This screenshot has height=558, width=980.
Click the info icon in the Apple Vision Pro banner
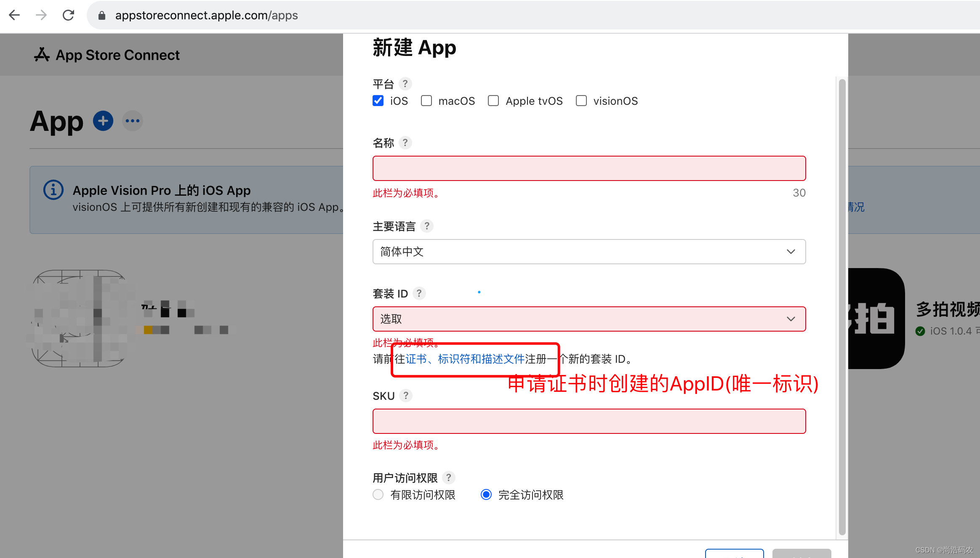coord(53,190)
